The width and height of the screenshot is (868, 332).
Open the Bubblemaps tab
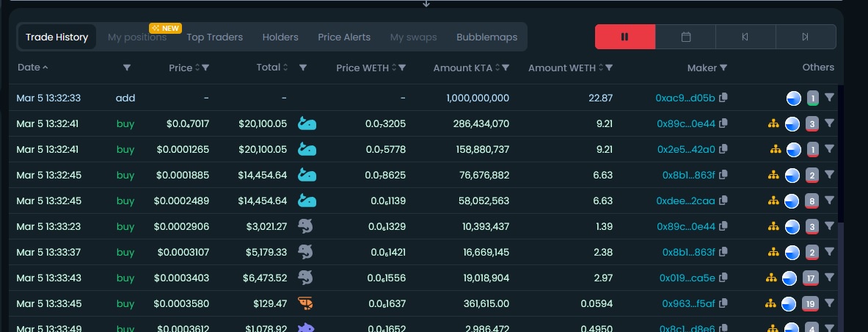487,37
